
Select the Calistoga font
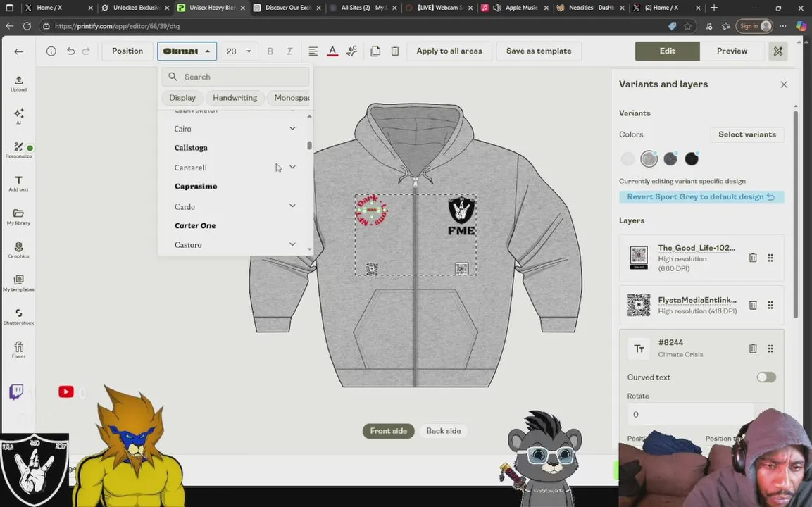point(191,148)
